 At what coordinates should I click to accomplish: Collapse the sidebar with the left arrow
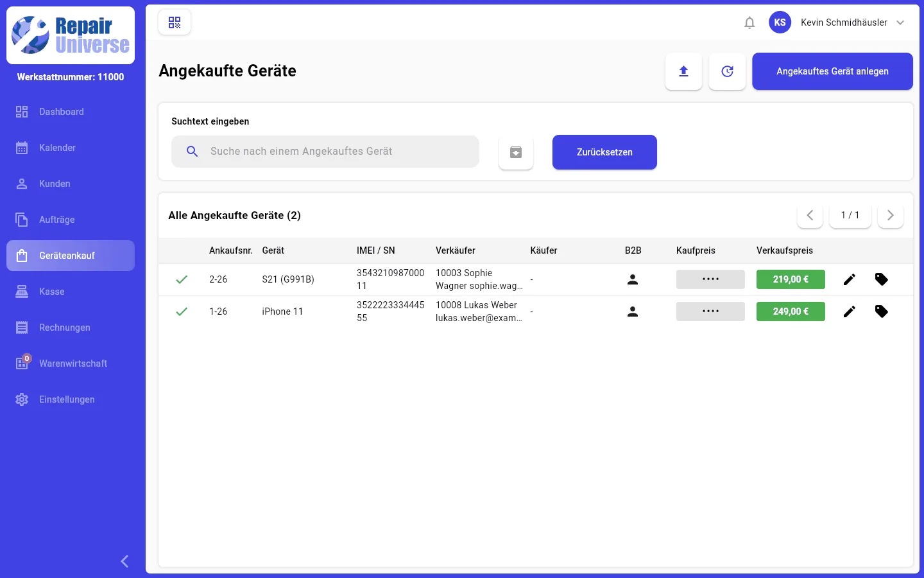tap(124, 561)
